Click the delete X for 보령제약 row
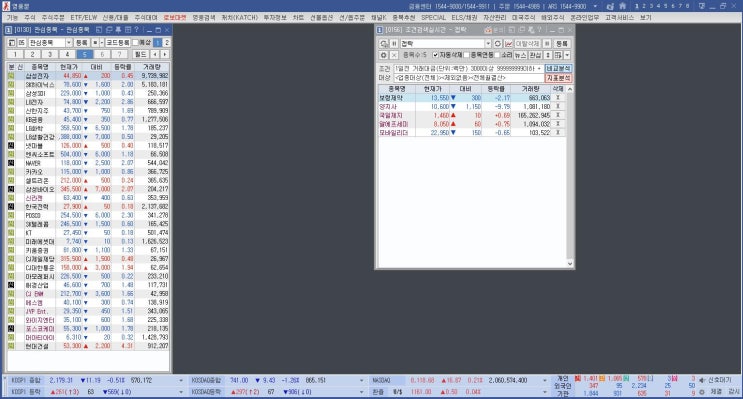This screenshot has height=399, width=743. (558, 98)
